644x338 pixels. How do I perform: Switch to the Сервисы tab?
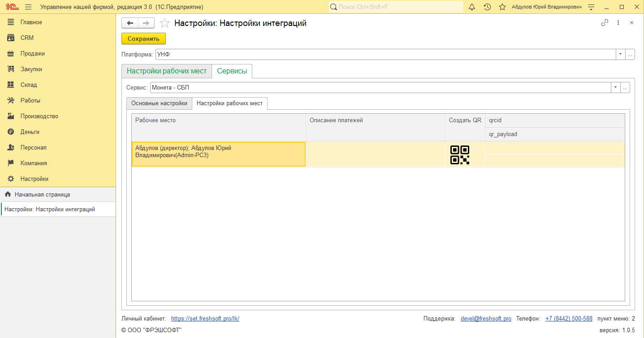tap(232, 71)
